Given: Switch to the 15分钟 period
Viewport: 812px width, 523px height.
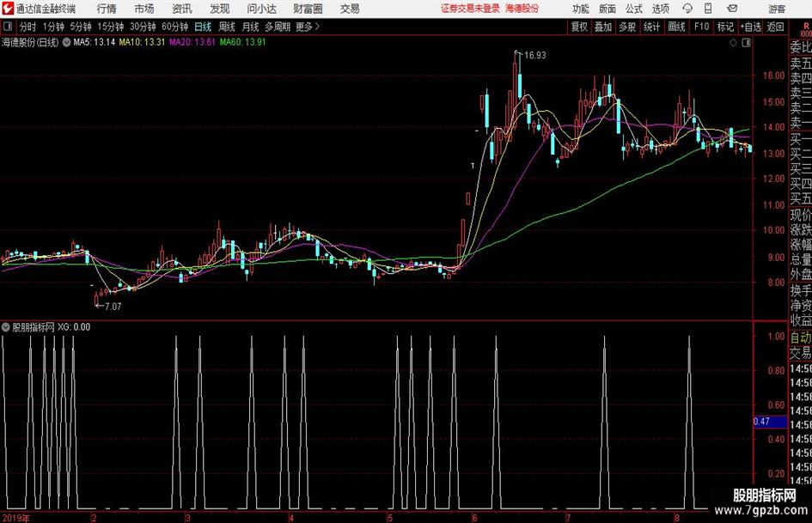Looking at the screenshot, I should [x=111, y=27].
